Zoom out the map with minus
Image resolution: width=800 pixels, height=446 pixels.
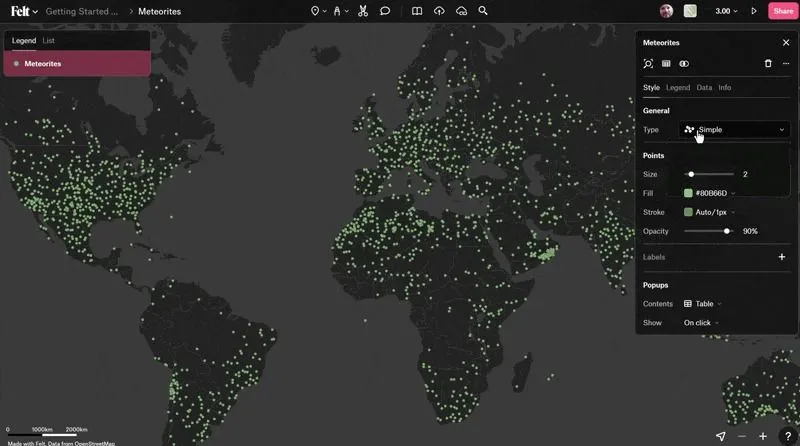coord(742,436)
